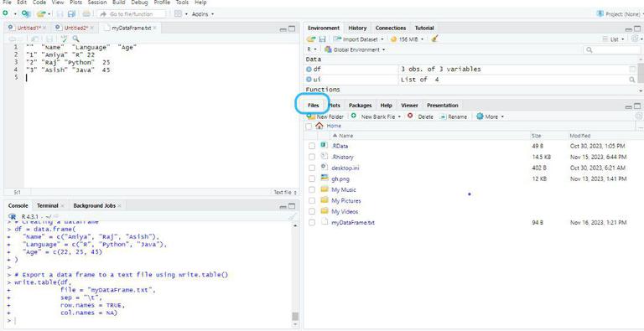Screen dimensions: 644x331
Task: Switch to the Untitled2 editor tab
Action: pyautogui.click(x=76, y=28)
